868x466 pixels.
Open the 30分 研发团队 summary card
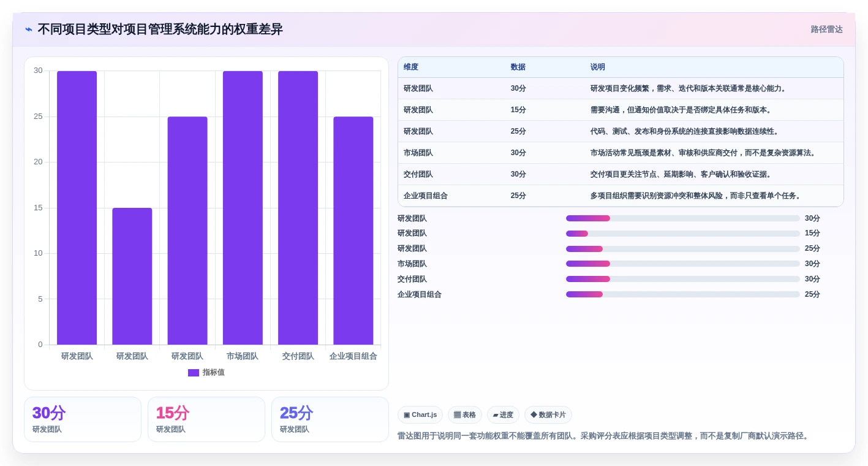click(83, 419)
